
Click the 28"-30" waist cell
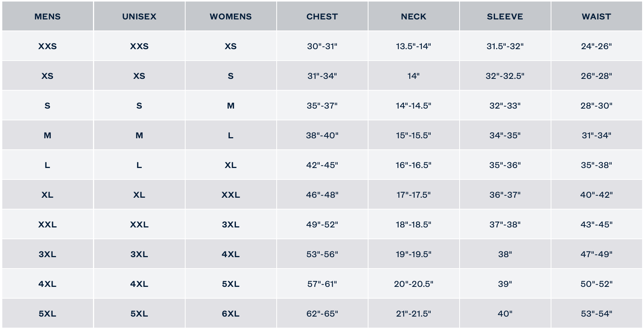(x=596, y=106)
